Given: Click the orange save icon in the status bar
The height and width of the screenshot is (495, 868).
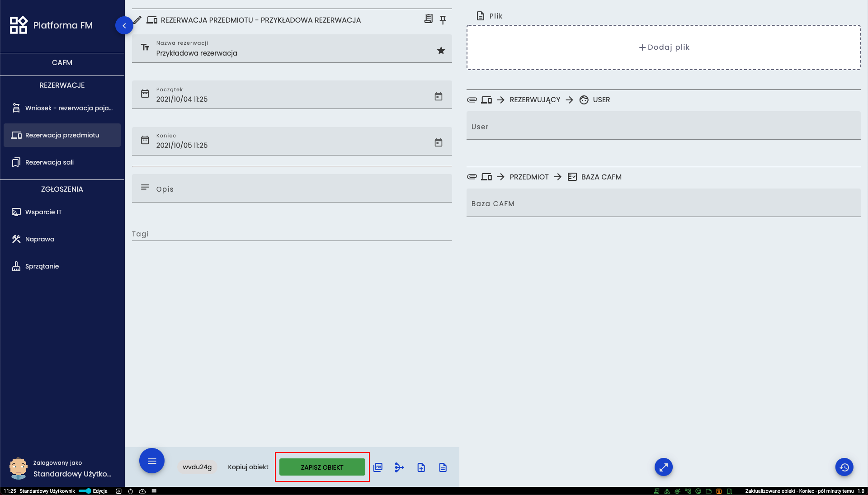Looking at the screenshot, I should click(x=719, y=491).
